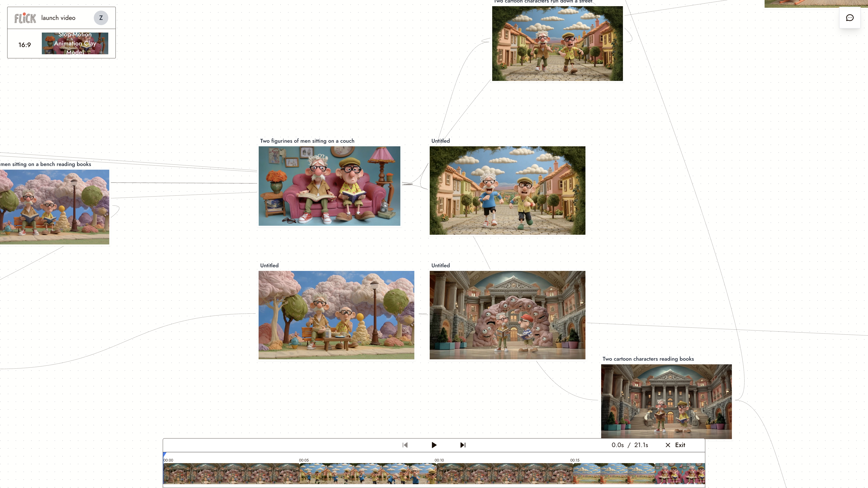868x488 pixels.
Task: Select the Untitled museum scene node
Action: (508, 315)
